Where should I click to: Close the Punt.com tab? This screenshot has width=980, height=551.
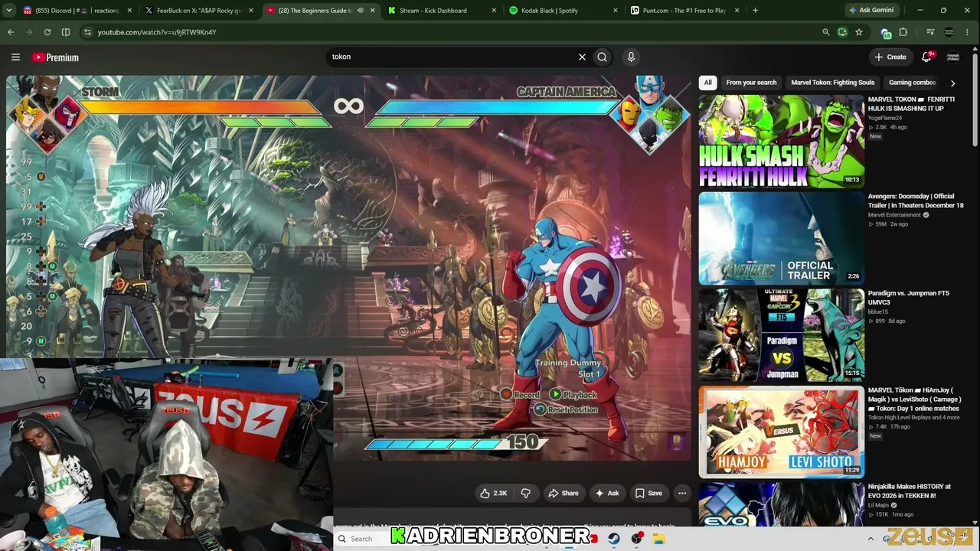click(x=737, y=11)
